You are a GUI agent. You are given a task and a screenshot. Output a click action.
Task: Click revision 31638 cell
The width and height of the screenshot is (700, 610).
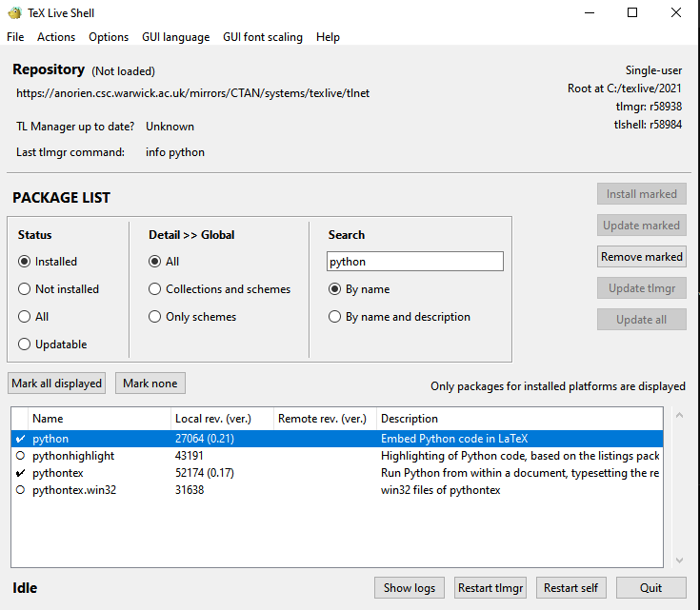point(190,490)
